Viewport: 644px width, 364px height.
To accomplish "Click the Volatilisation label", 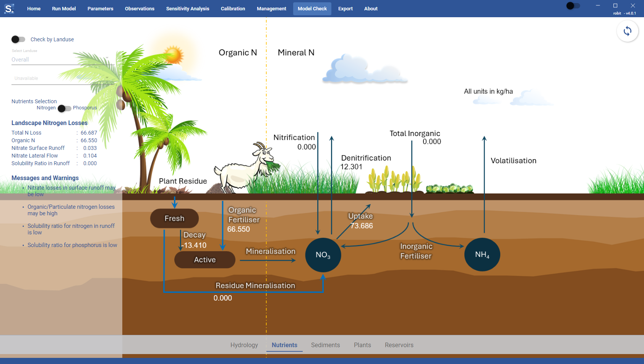I will click(x=513, y=161).
